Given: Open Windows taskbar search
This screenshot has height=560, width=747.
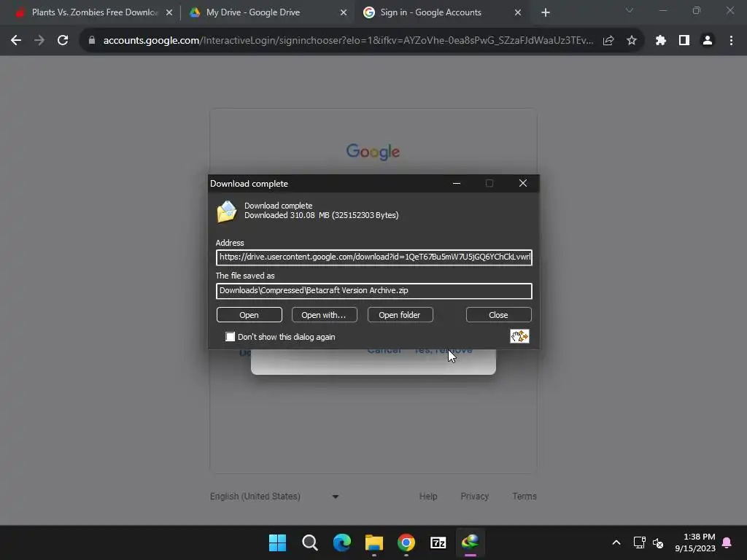Looking at the screenshot, I should click(310, 542).
